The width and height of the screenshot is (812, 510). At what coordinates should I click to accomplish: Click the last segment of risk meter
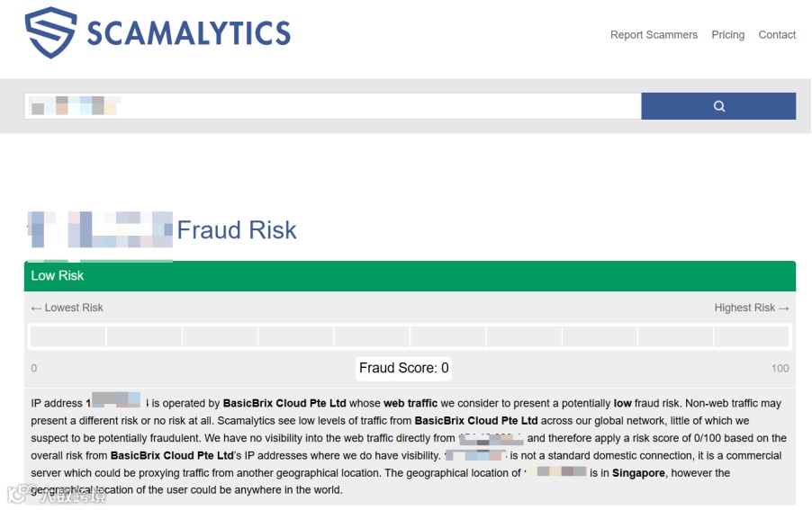(x=752, y=336)
